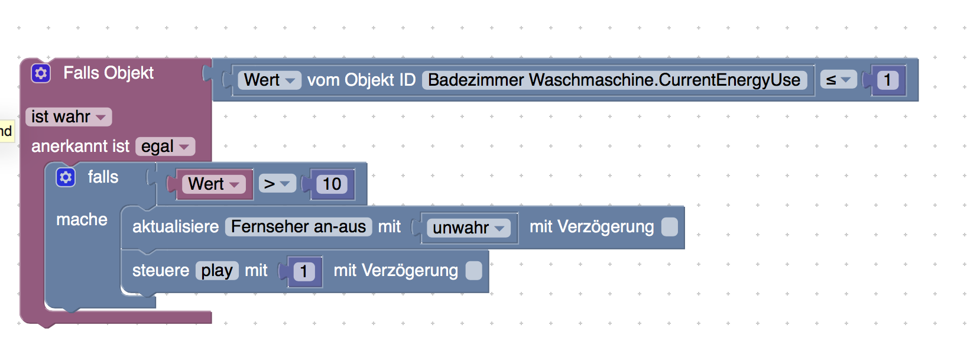The width and height of the screenshot is (980, 344).
Task: Choose the 'Fernseher an-aus' object field
Action: click(298, 226)
